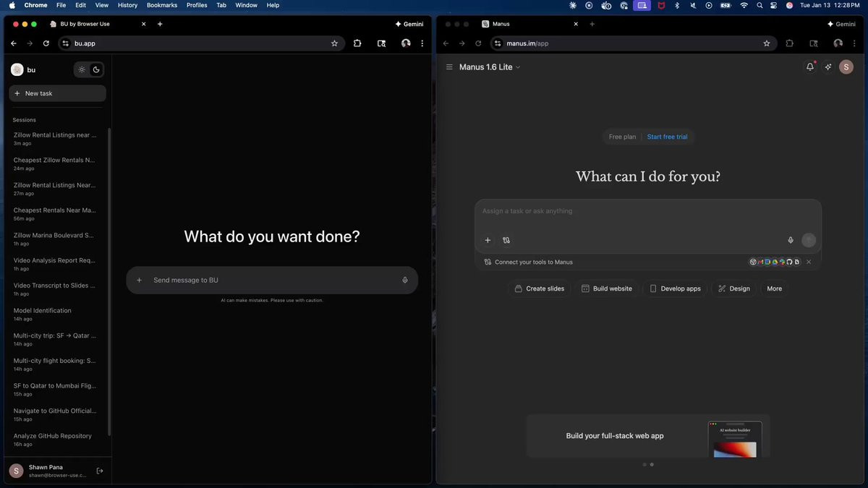The height and width of the screenshot is (488, 868).
Task: Start a New task in BU
Action: pos(57,93)
